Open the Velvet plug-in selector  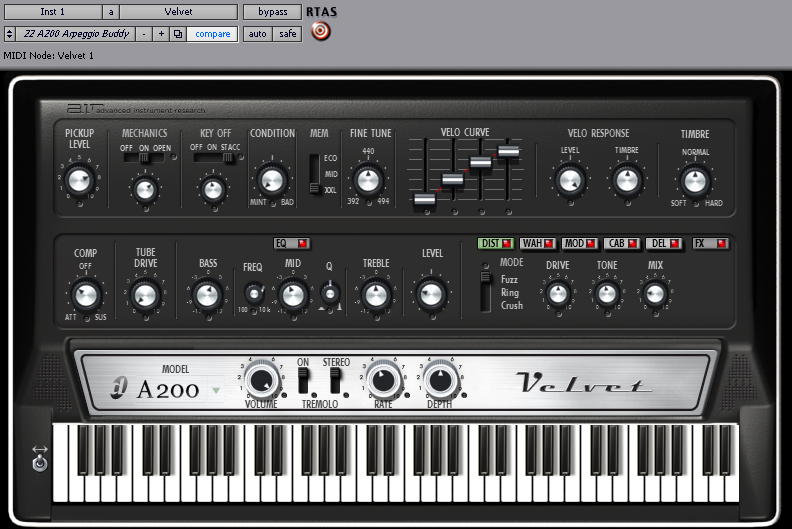[178, 12]
